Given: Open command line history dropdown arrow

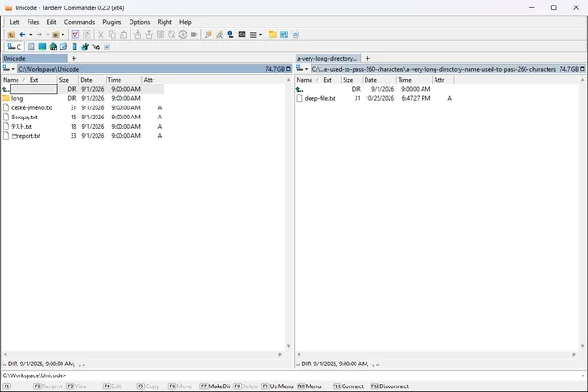Looking at the screenshot, I should tap(582, 375).
